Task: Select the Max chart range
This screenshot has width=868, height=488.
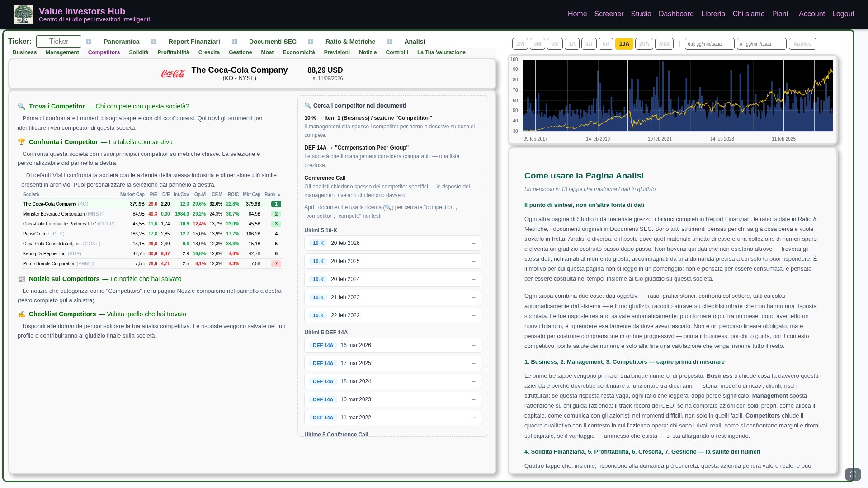Action: click(x=664, y=44)
